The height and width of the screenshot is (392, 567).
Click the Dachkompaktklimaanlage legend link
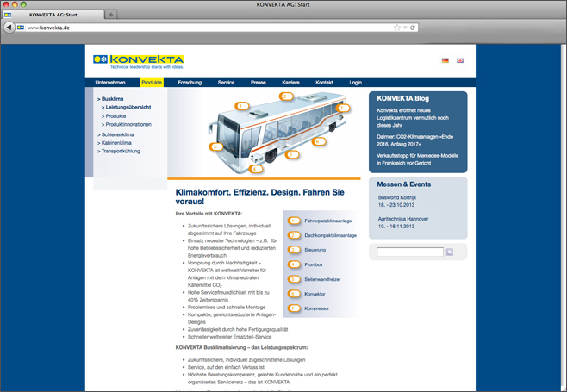[331, 235]
